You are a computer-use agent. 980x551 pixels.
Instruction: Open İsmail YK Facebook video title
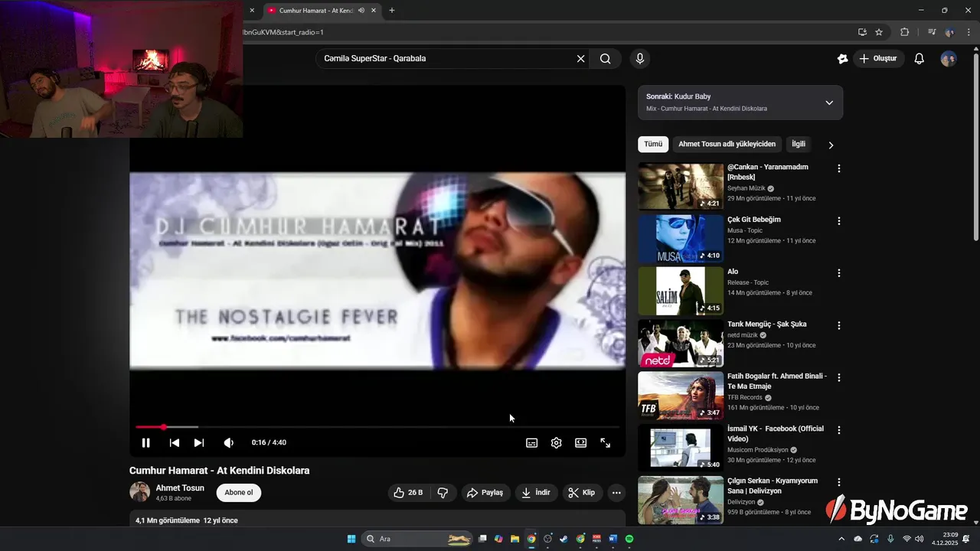coord(776,434)
